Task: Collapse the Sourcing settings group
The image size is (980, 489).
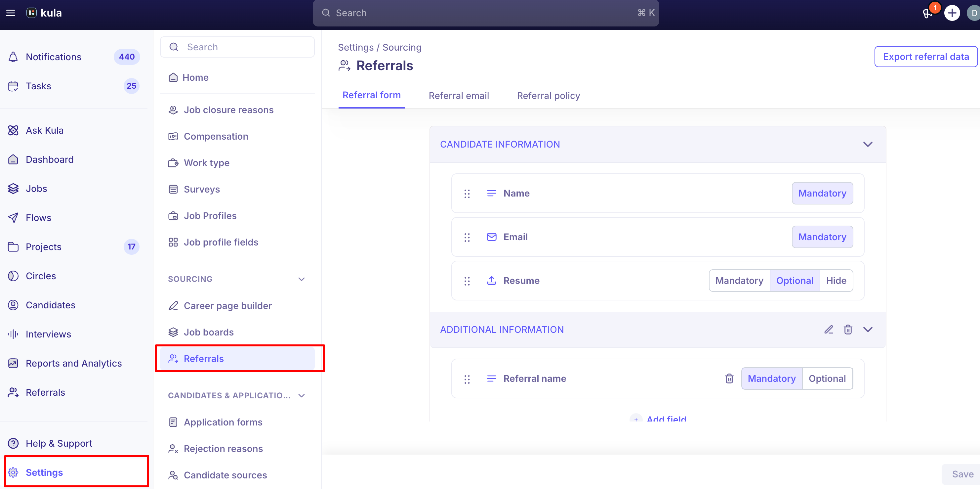Action: pyautogui.click(x=301, y=279)
